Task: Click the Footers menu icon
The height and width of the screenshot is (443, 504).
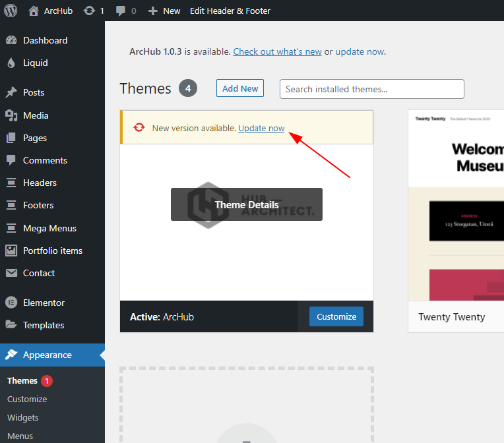Action: (11, 205)
